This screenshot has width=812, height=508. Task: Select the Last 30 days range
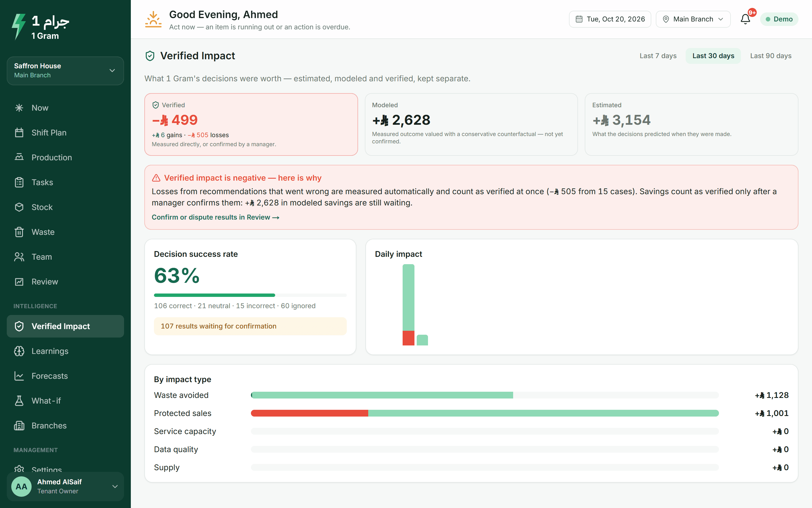click(x=713, y=56)
